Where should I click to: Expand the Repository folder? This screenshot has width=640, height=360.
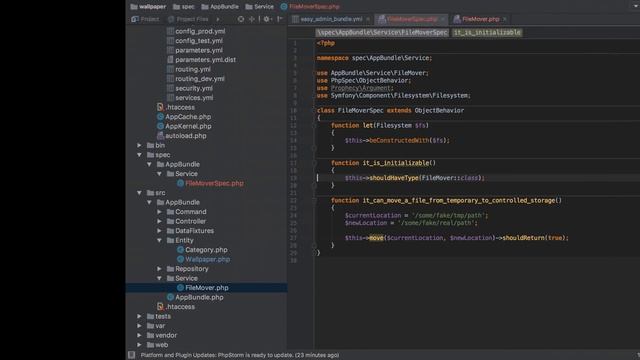(160, 269)
